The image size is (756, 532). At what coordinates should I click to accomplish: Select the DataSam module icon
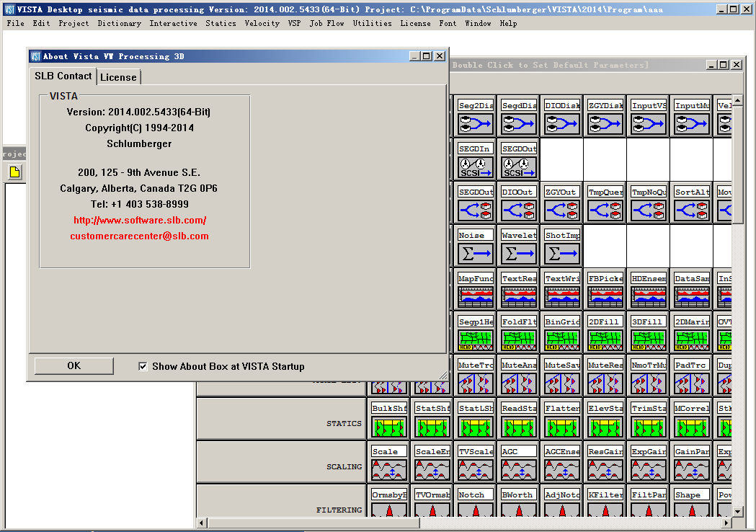692,297
